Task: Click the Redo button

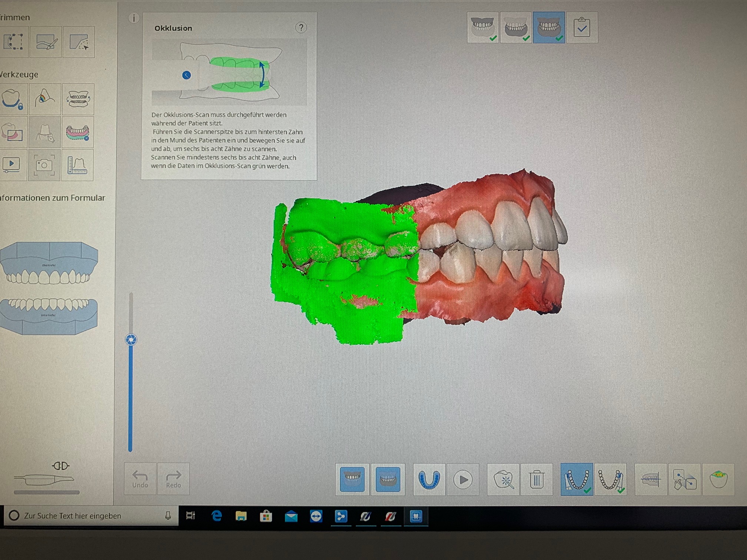Action: click(x=173, y=479)
